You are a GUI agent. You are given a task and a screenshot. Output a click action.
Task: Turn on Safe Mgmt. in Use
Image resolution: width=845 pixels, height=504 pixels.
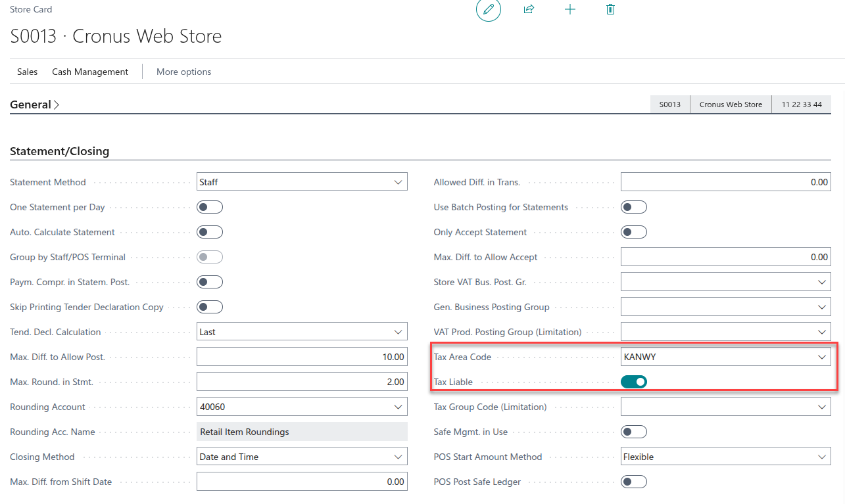coord(634,432)
